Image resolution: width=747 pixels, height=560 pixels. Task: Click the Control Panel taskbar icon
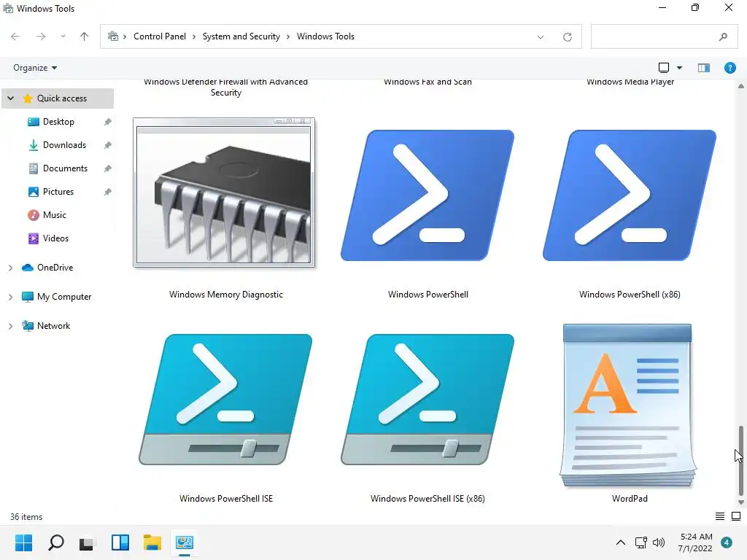(185, 542)
